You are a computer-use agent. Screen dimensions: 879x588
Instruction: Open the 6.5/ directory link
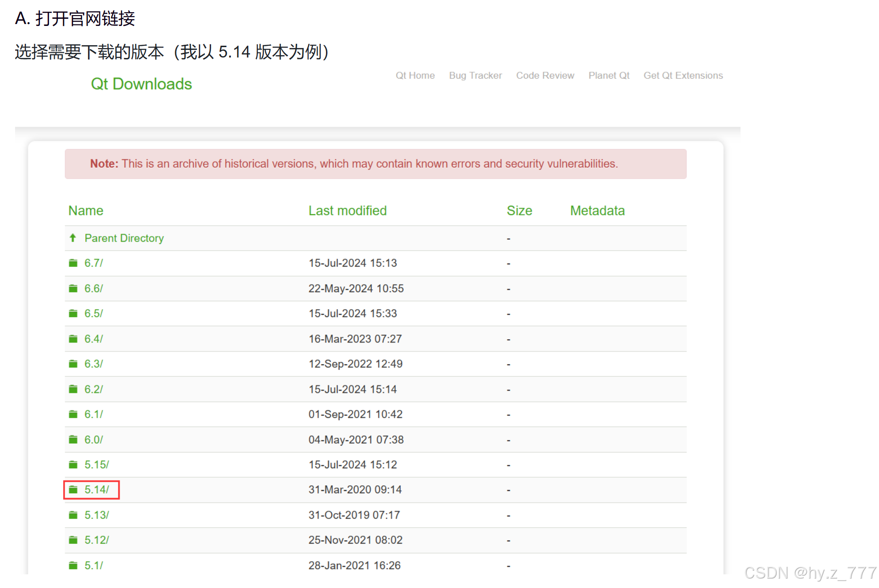[x=94, y=313]
